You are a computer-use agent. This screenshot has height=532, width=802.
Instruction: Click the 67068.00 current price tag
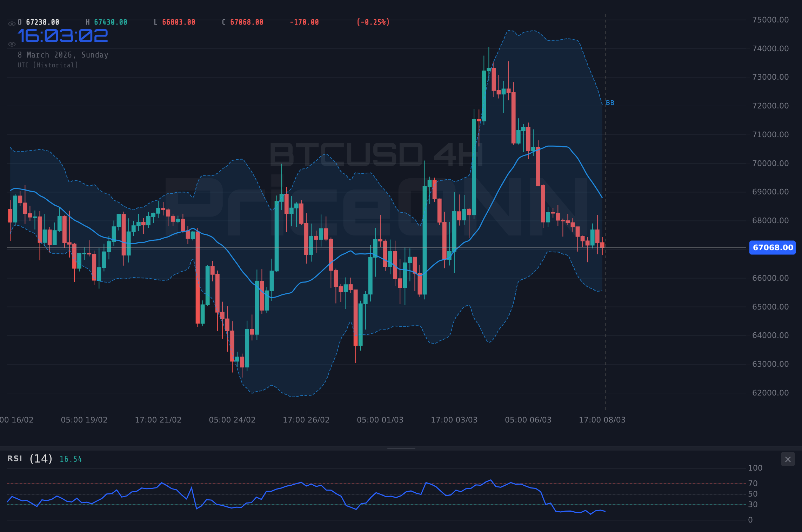(773, 247)
